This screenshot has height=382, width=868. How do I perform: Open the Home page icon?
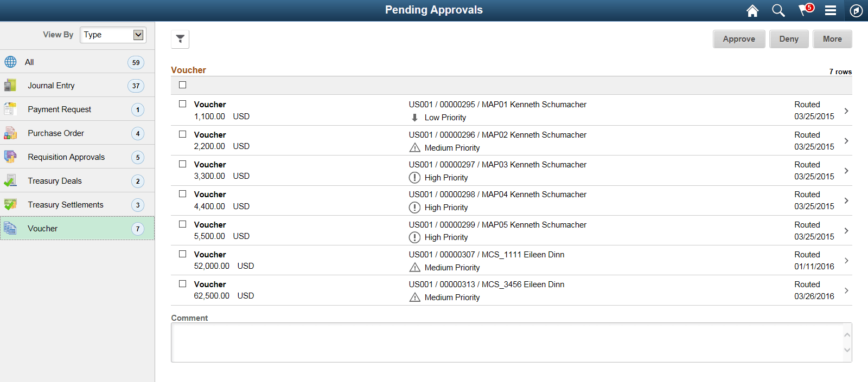[x=752, y=10]
